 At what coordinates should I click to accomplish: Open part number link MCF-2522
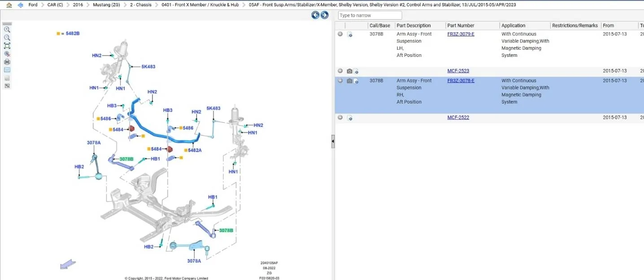point(458,117)
